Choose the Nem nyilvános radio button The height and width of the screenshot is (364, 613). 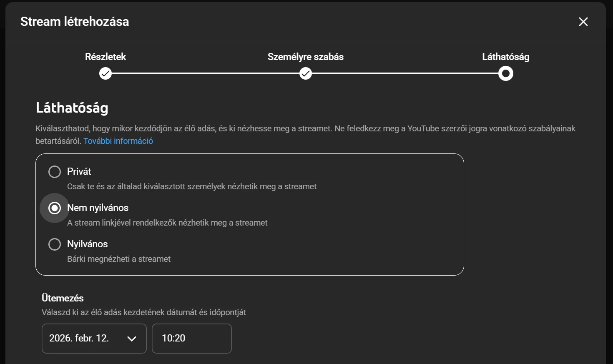coord(55,208)
